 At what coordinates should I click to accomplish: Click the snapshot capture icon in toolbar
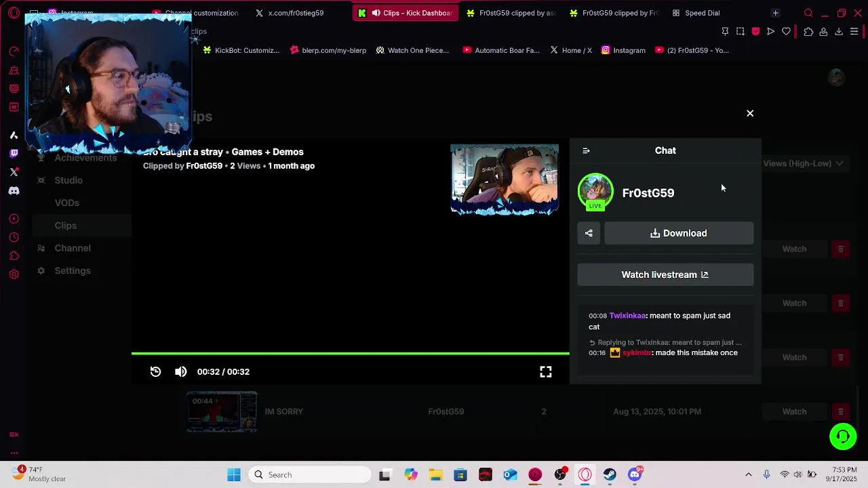point(741,31)
